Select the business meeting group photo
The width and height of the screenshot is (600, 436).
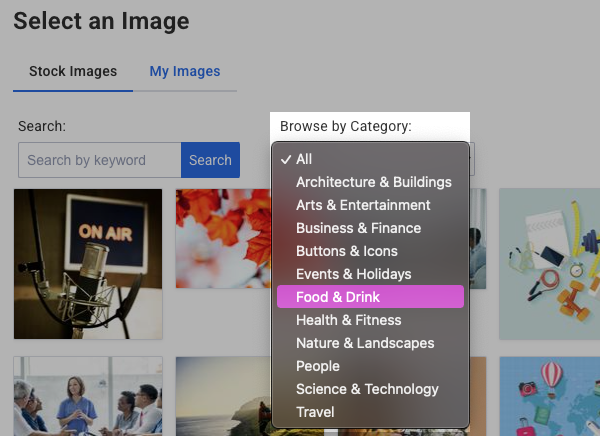(x=88, y=396)
